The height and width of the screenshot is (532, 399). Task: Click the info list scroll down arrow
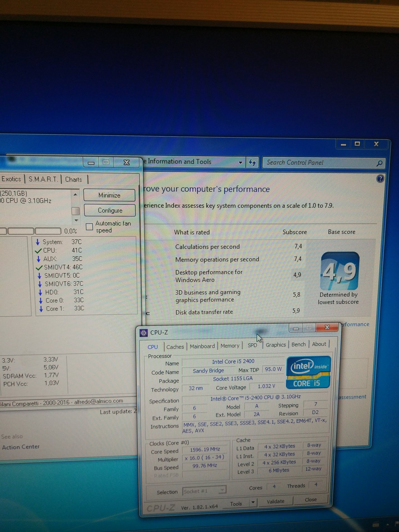pyautogui.click(x=76, y=221)
